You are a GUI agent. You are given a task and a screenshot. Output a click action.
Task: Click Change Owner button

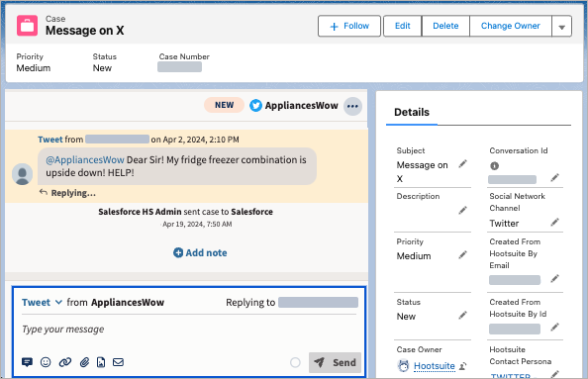pyautogui.click(x=511, y=26)
